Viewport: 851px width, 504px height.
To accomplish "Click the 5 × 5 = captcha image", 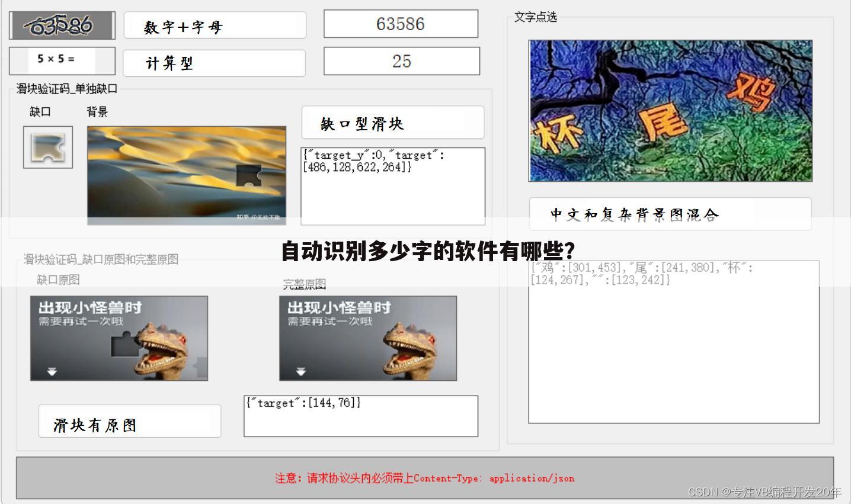I will (62, 60).
